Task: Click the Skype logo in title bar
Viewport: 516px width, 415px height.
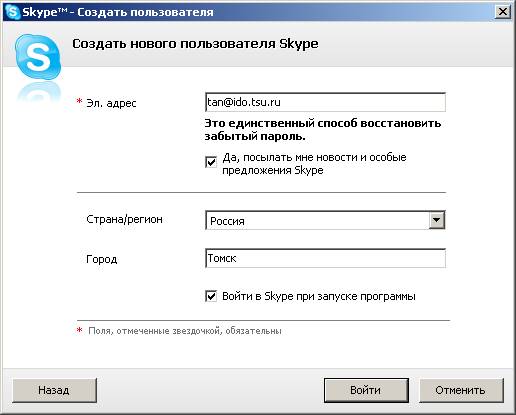Action: point(12,12)
